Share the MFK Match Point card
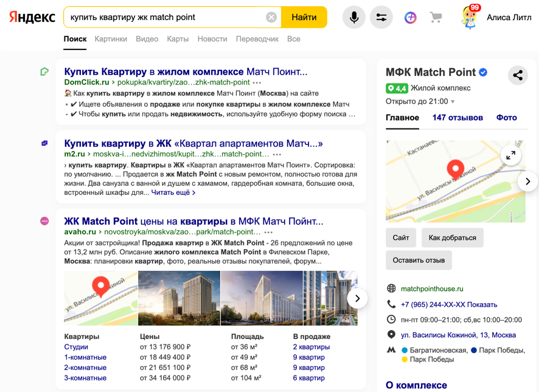Viewport: 539px width, 392px height. [518, 75]
